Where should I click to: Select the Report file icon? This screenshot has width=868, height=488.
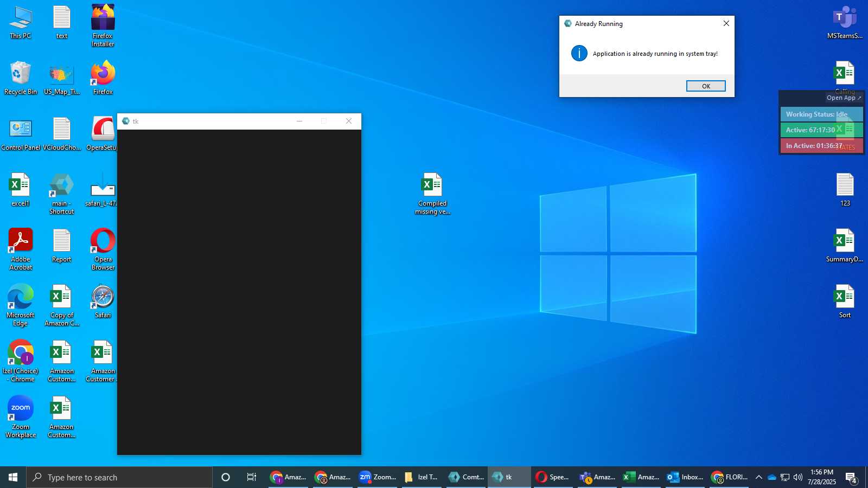click(62, 246)
